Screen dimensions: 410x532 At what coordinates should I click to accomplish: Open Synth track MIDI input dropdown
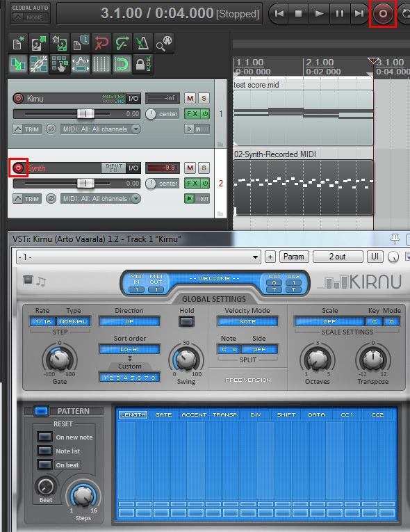[101, 199]
